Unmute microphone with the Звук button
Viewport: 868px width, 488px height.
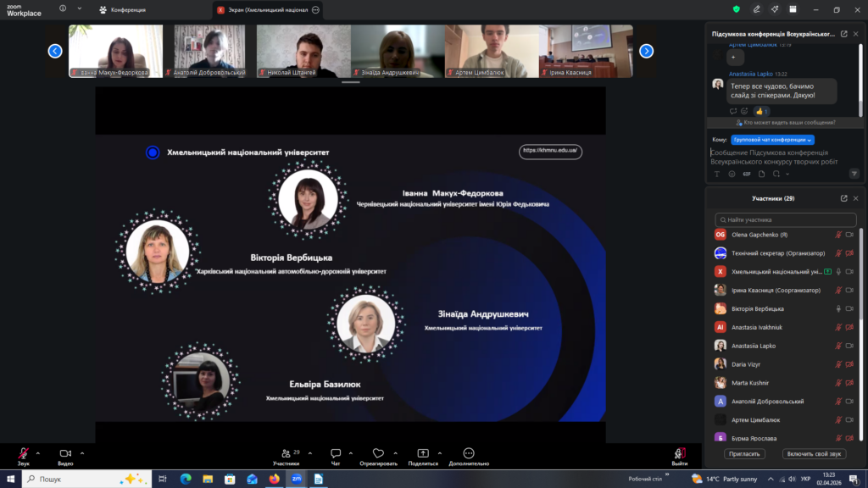23,453
